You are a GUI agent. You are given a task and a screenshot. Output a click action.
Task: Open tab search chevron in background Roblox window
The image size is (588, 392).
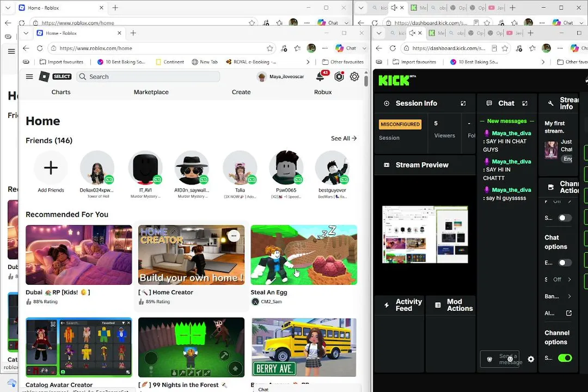click(x=8, y=8)
